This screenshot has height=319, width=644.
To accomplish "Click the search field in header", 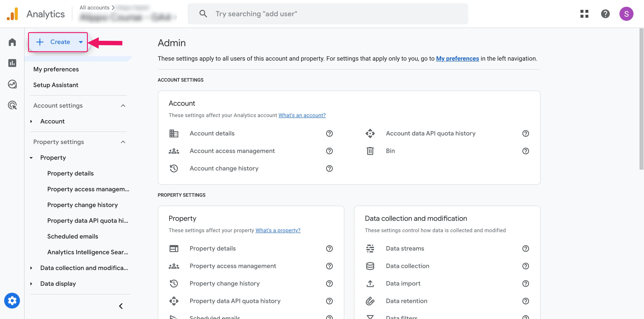I will [x=327, y=14].
